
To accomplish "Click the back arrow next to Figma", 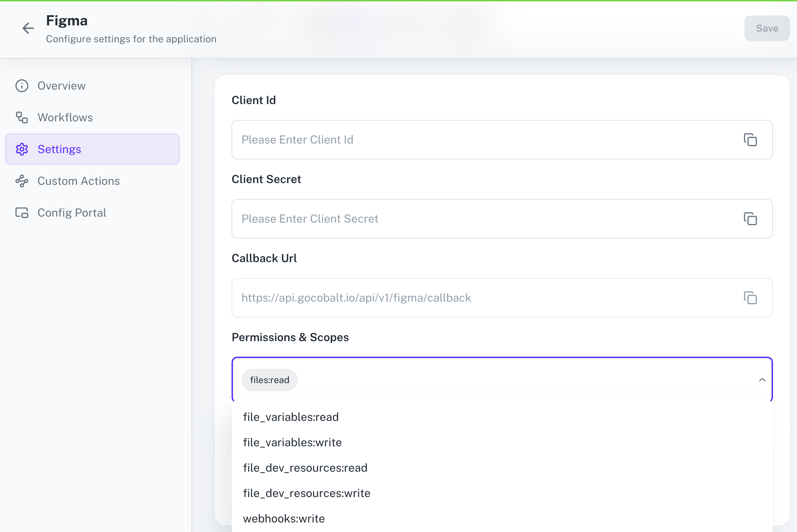I will pyautogui.click(x=28, y=28).
